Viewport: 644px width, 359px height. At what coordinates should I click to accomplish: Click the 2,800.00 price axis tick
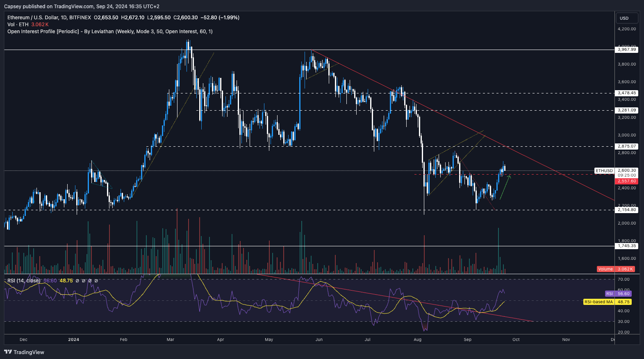tap(627, 153)
